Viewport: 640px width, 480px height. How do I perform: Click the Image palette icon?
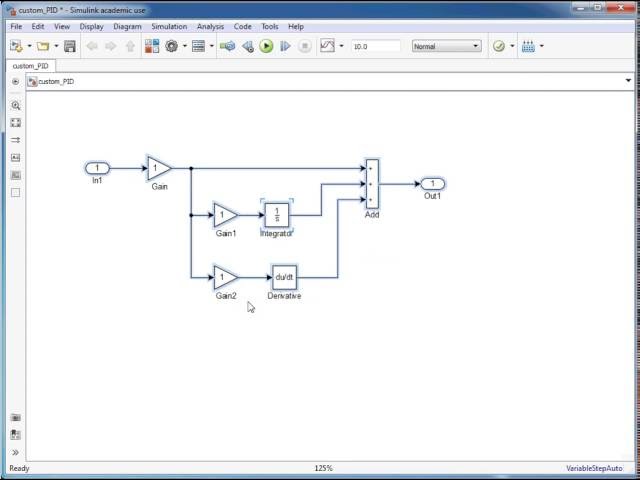pos(16,175)
